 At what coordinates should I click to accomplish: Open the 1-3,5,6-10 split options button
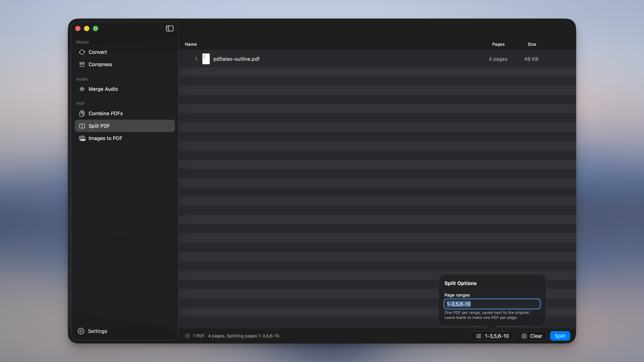coord(492,336)
